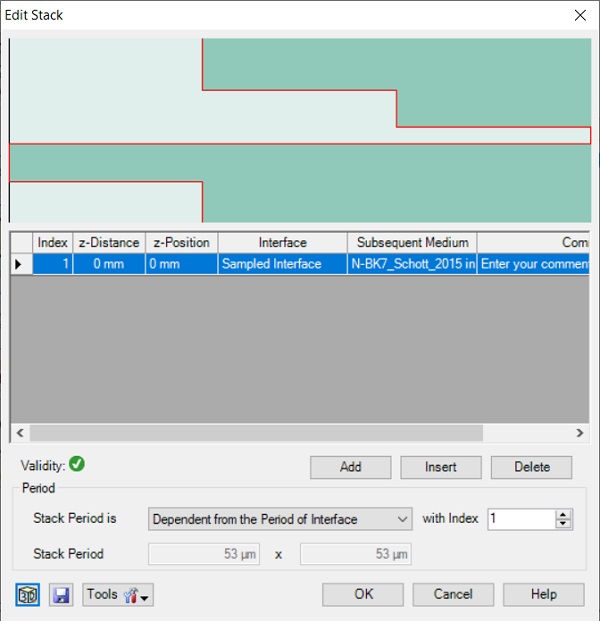
Task: Delete the selected stack row
Action: pyautogui.click(x=531, y=467)
